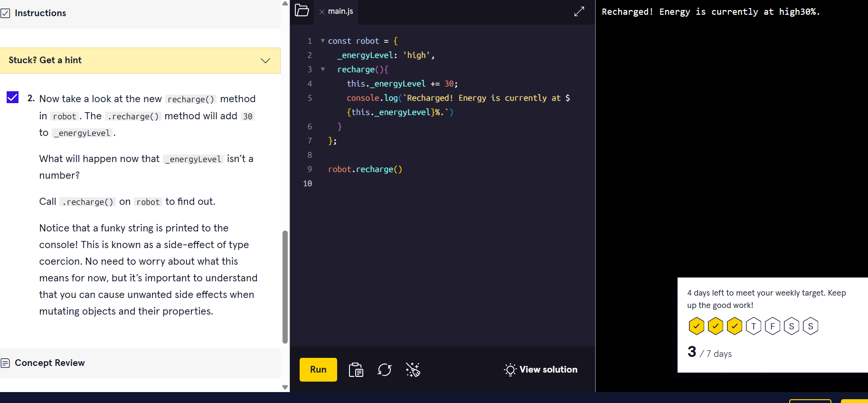Image resolution: width=868 pixels, height=403 pixels.
Task: Reset the workspace with the refresh icon
Action: pyautogui.click(x=384, y=370)
